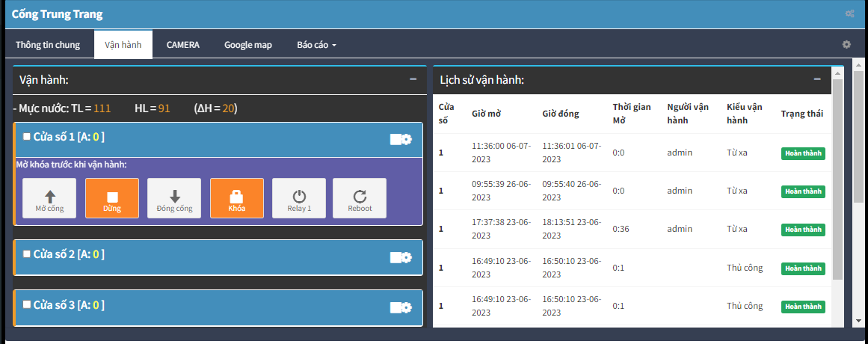Open the Google map tab

coord(247,45)
